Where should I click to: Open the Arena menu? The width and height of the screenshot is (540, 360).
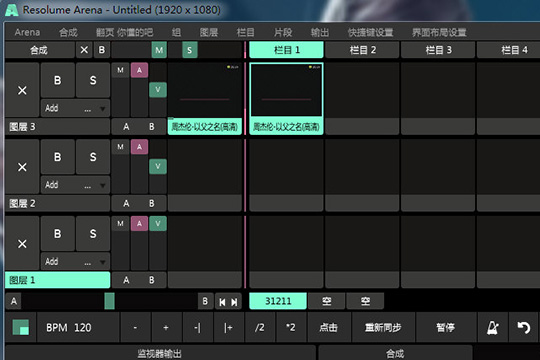click(x=27, y=32)
